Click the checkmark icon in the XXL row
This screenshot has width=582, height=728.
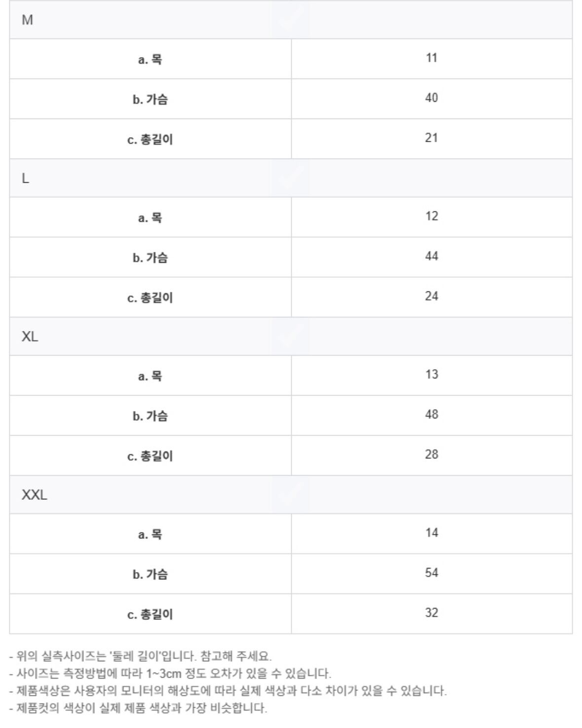tap(291, 495)
